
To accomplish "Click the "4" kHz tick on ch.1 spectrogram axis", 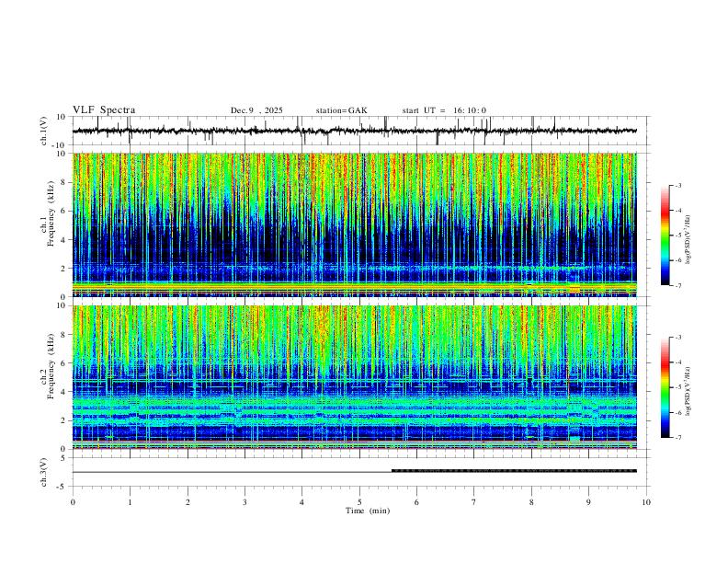I will click(64, 240).
